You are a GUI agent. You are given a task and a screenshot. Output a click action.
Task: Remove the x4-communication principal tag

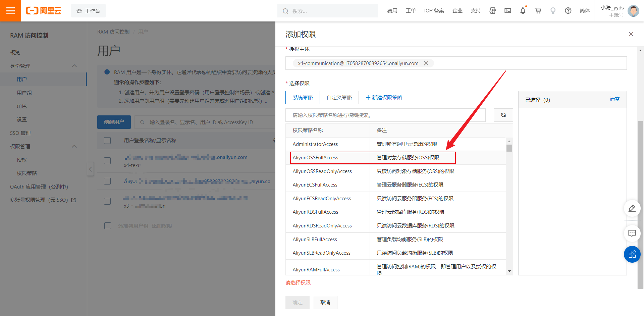coord(426,63)
